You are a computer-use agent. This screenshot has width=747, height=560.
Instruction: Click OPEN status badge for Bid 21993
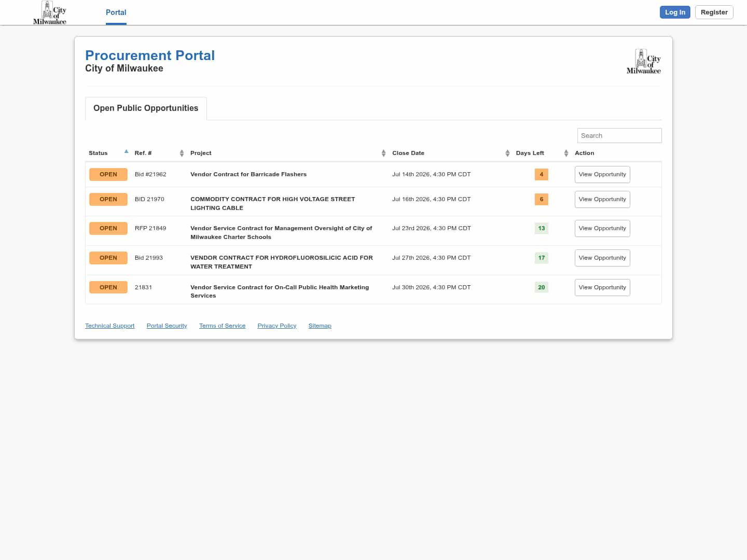click(x=108, y=258)
